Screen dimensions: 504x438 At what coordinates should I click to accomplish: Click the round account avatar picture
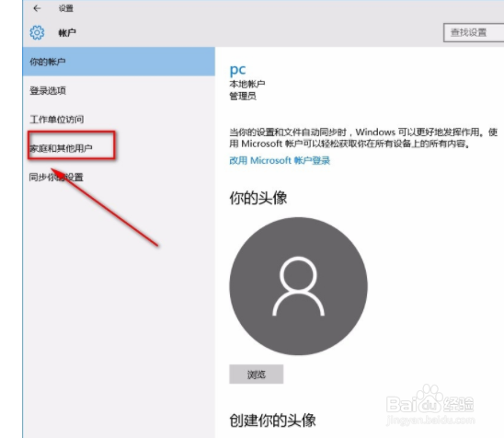(x=298, y=286)
